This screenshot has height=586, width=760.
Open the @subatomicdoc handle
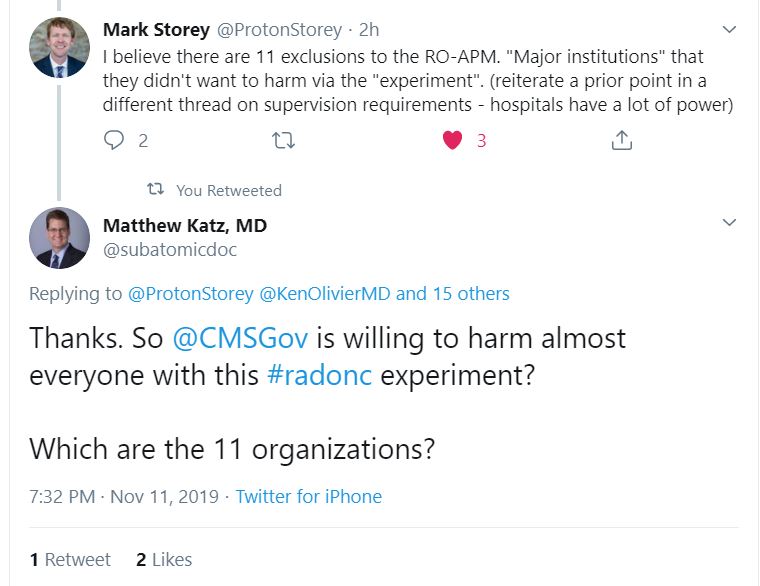[170, 250]
